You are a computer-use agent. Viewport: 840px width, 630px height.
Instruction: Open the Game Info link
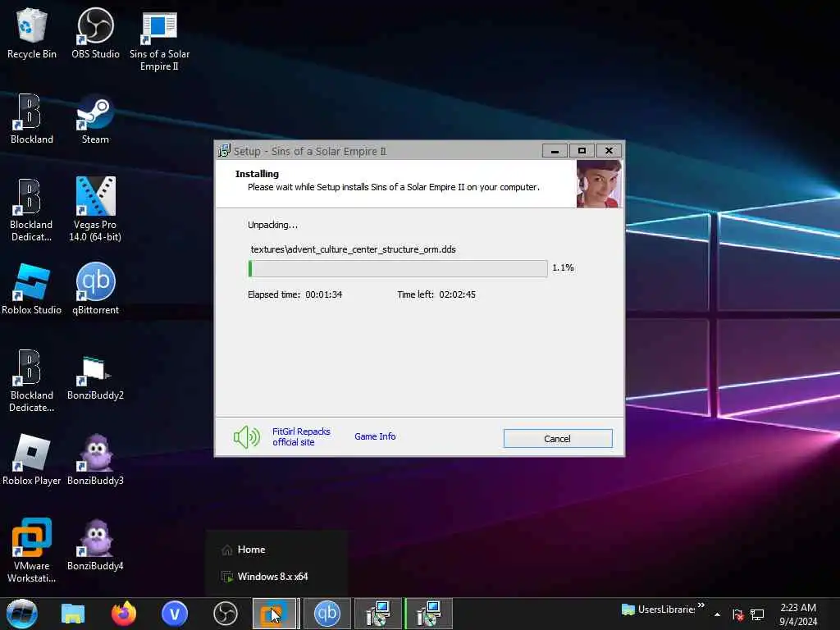[x=375, y=436]
